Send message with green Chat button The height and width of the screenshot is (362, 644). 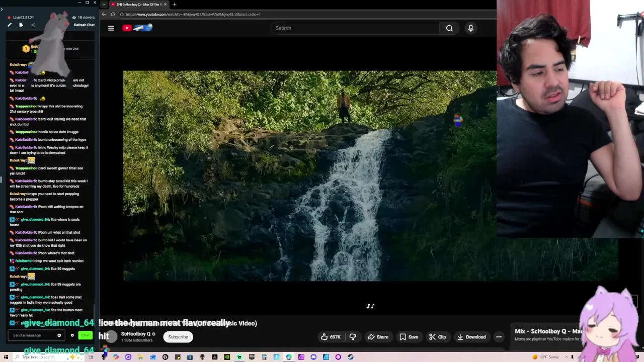85,335
